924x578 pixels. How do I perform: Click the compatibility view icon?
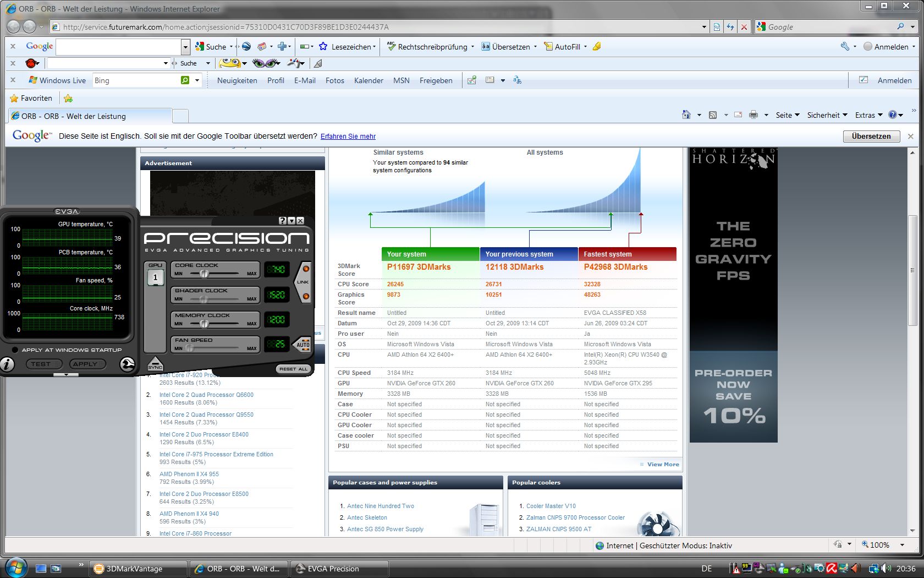[x=717, y=26]
